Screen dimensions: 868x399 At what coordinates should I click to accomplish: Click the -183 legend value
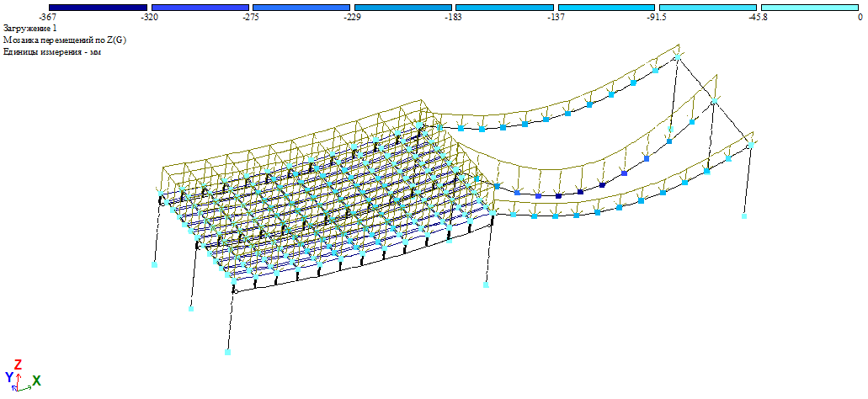click(x=455, y=17)
